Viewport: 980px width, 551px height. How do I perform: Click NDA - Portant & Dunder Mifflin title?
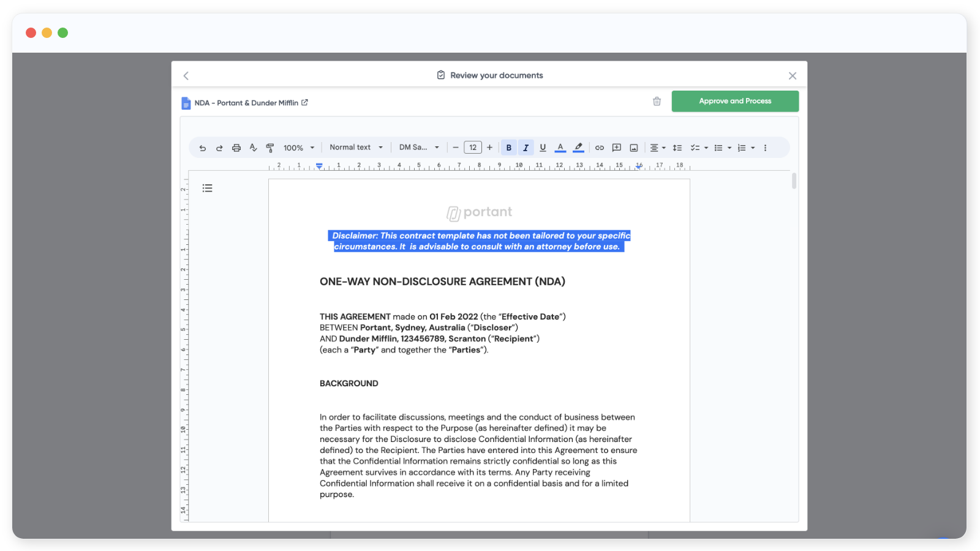[x=246, y=103]
